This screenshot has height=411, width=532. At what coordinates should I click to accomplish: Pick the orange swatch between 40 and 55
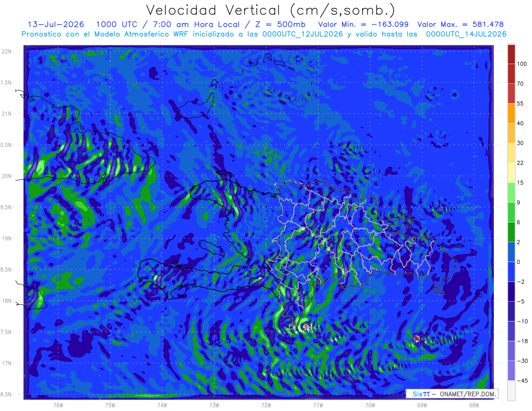[x=511, y=113]
